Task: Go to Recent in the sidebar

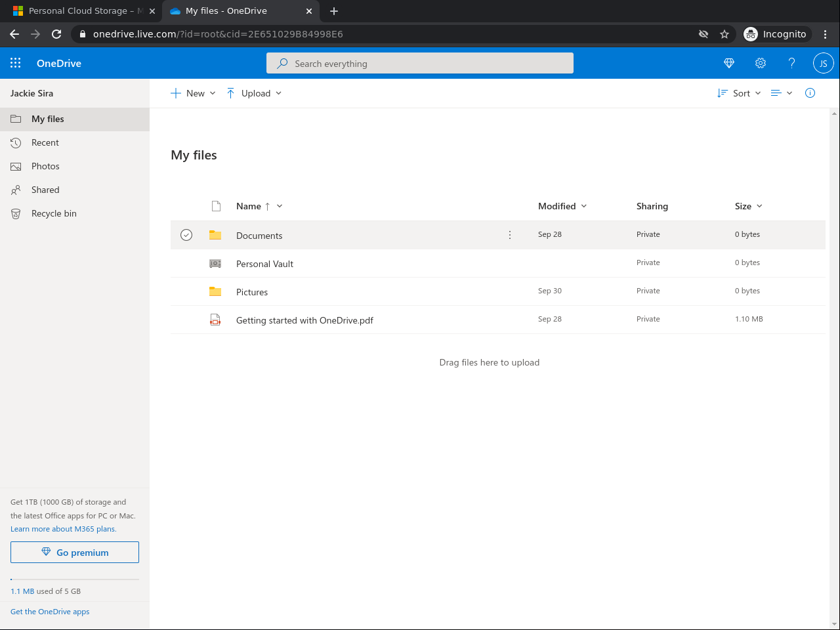Action: click(45, 142)
